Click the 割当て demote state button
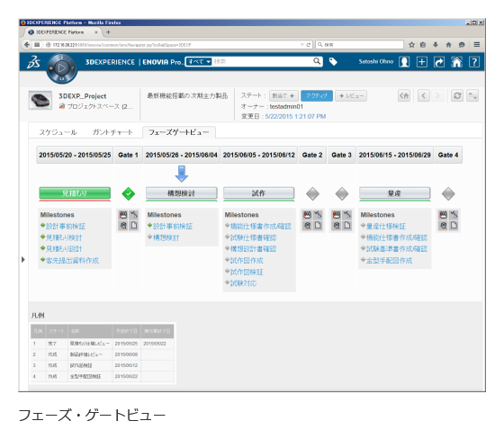The width and height of the screenshot is (504, 439). (283, 95)
